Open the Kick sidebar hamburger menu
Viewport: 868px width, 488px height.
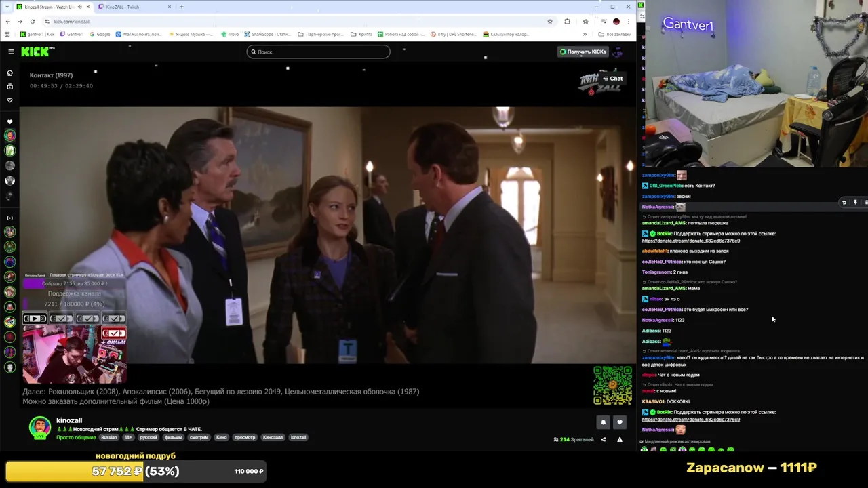tap(11, 52)
